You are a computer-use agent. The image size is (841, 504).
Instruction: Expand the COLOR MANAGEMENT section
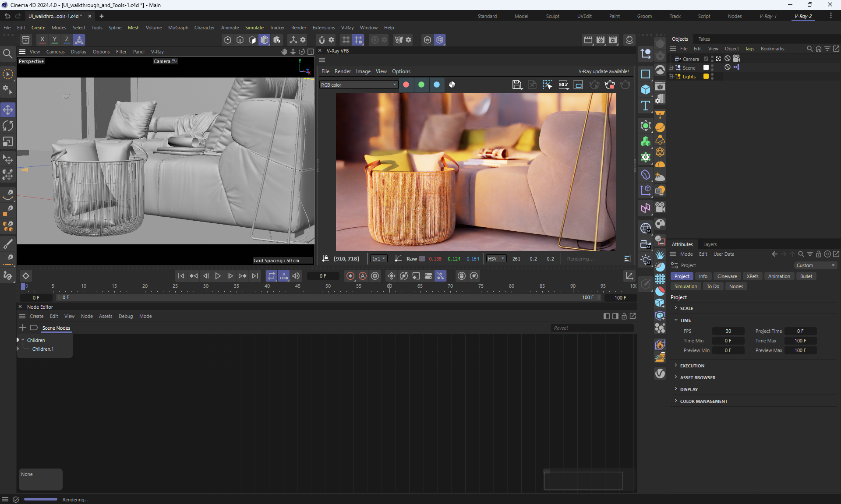click(703, 401)
